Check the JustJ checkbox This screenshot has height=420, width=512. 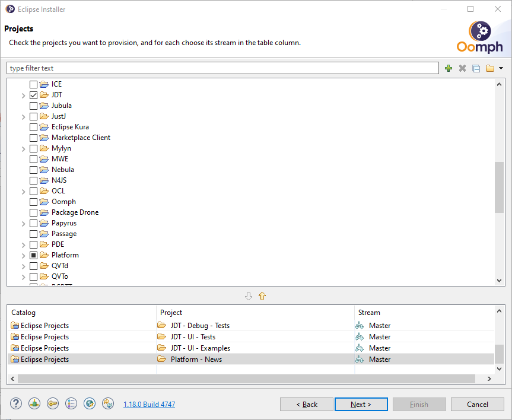pyautogui.click(x=33, y=117)
